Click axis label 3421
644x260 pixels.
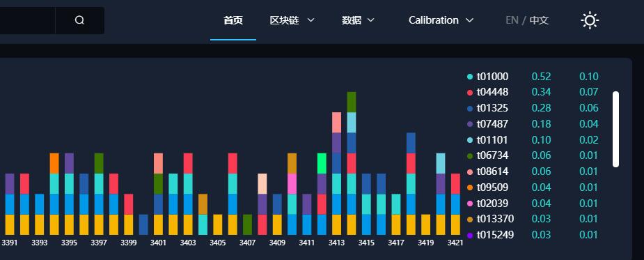point(455,243)
